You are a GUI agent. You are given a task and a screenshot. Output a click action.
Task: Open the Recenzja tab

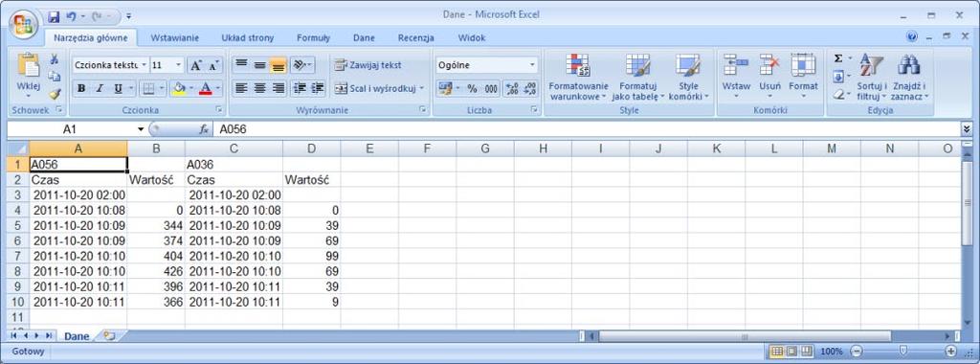point(416,38)
